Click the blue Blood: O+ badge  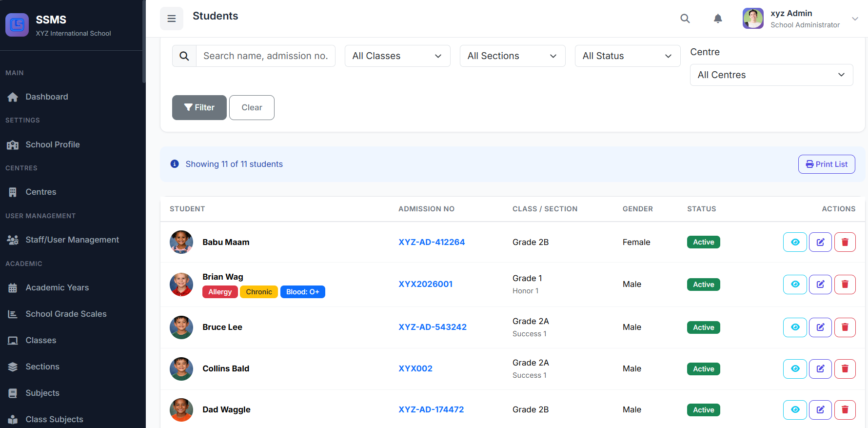click(303, 292)
